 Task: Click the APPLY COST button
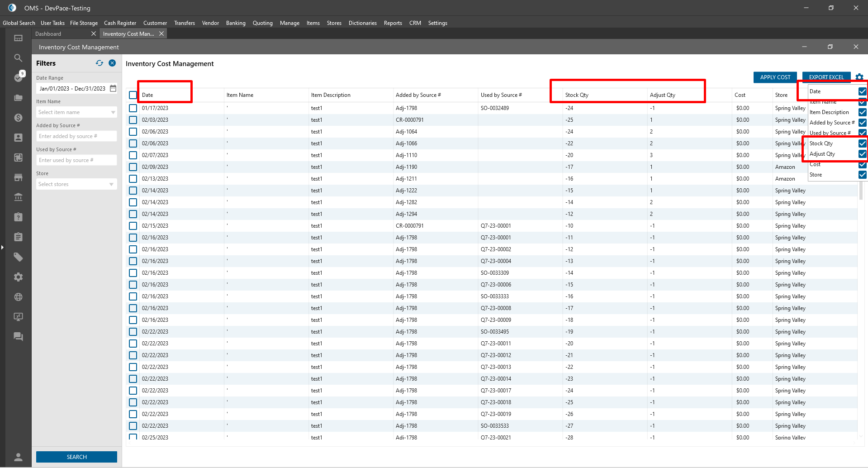click(775, 77)
